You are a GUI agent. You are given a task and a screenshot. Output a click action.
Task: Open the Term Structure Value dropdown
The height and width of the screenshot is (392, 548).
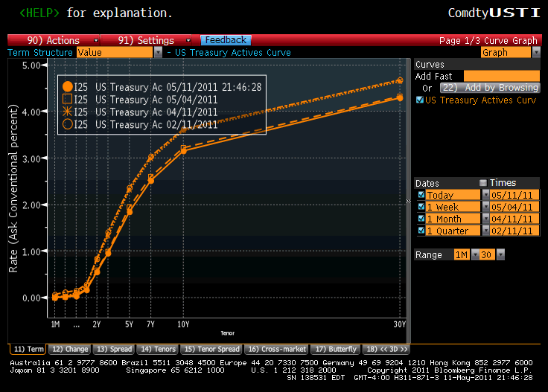[x=115, y=53]
